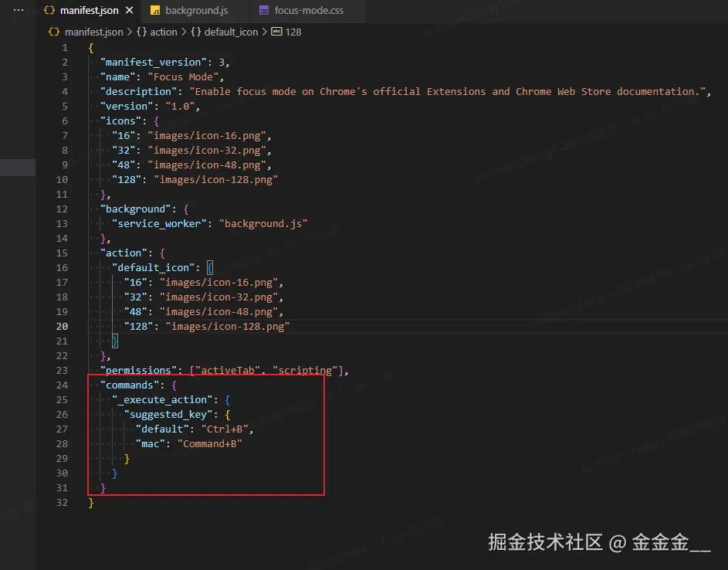Click the highlighted closing brace on line 21
Viewport: 728px width, 570px height.
pos(115,341)
